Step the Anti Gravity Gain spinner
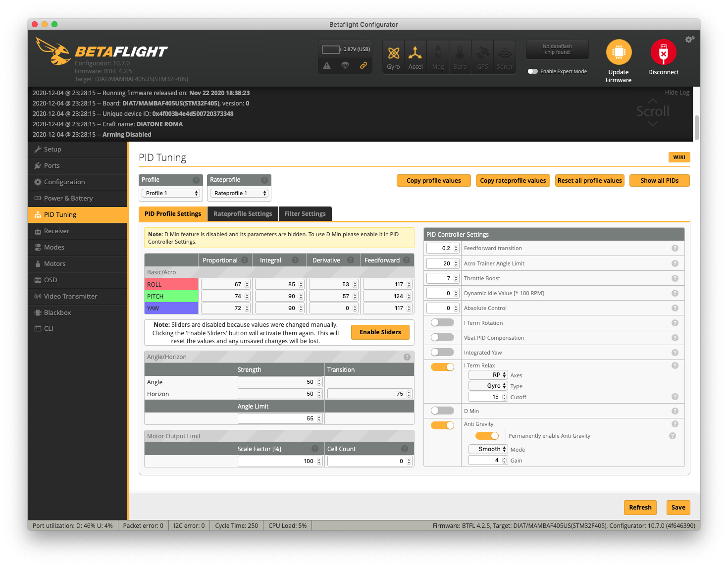Viewport: 728px width, 567px height. (505, 460)
